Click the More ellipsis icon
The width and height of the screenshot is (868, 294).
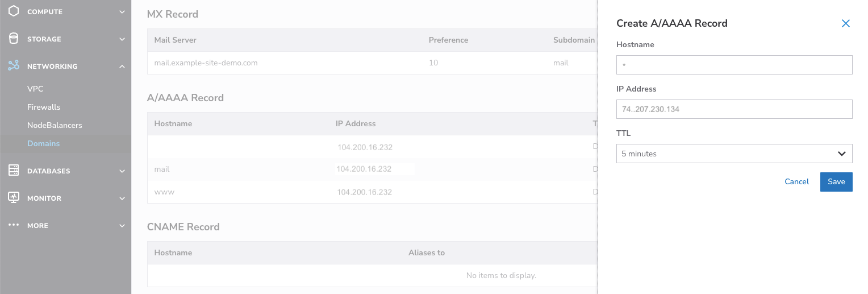coord(14,225)
